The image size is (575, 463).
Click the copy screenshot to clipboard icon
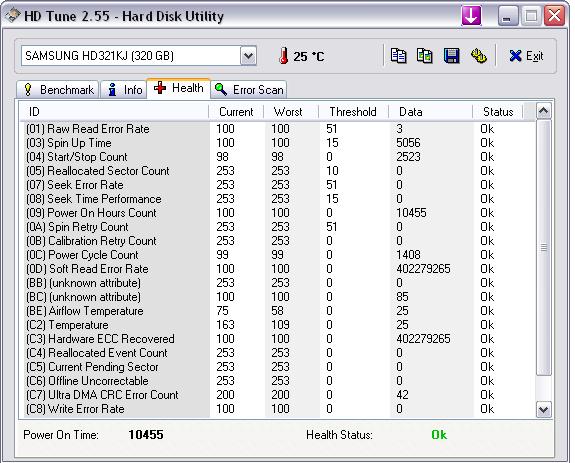(x=425, y=56)
